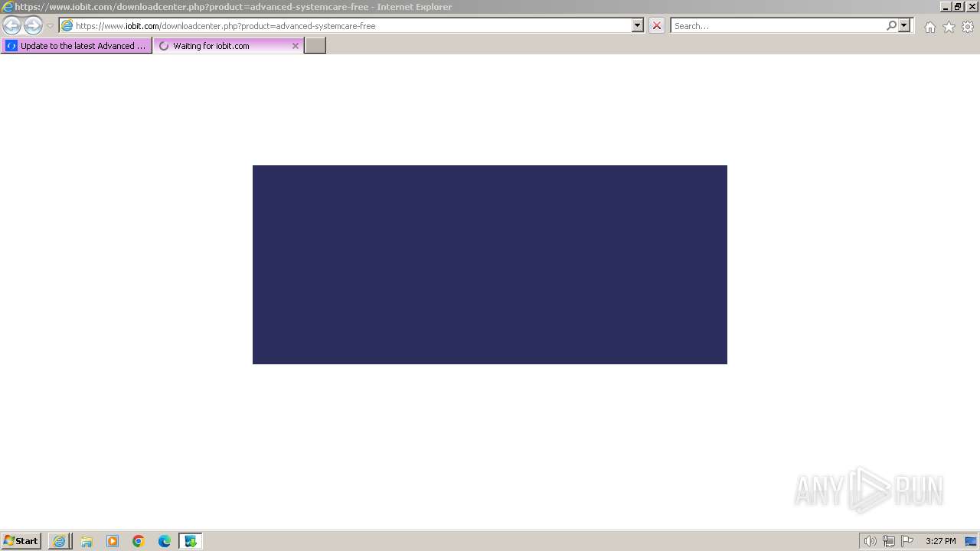Screen dimensions: 980x551
Task: Open Favorites star icon
Action: [949, 27]
